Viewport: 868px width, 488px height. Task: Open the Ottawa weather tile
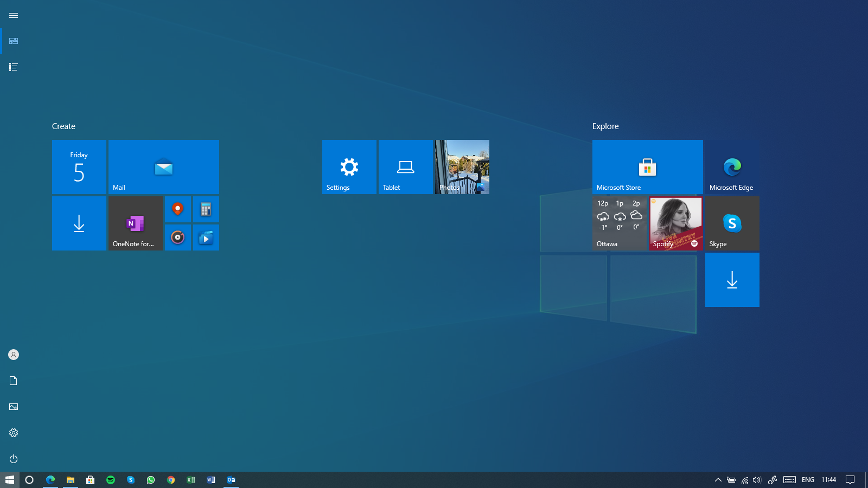pos(620,223)
